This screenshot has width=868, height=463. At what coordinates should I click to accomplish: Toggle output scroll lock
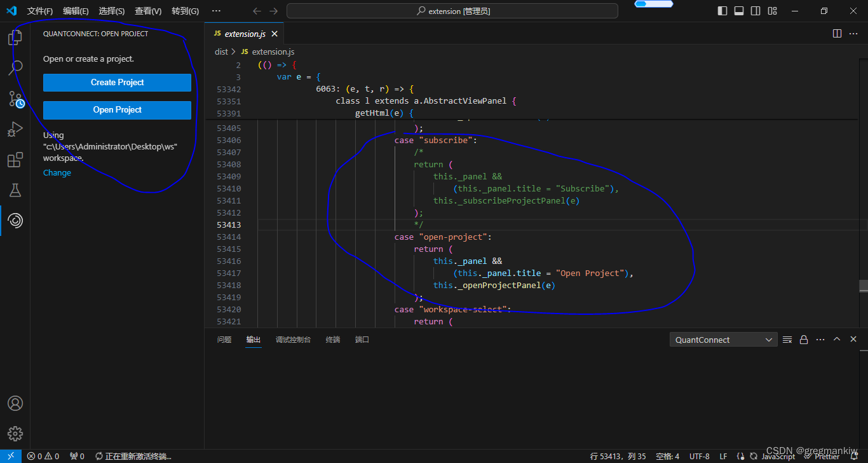[x=804, y=340]
